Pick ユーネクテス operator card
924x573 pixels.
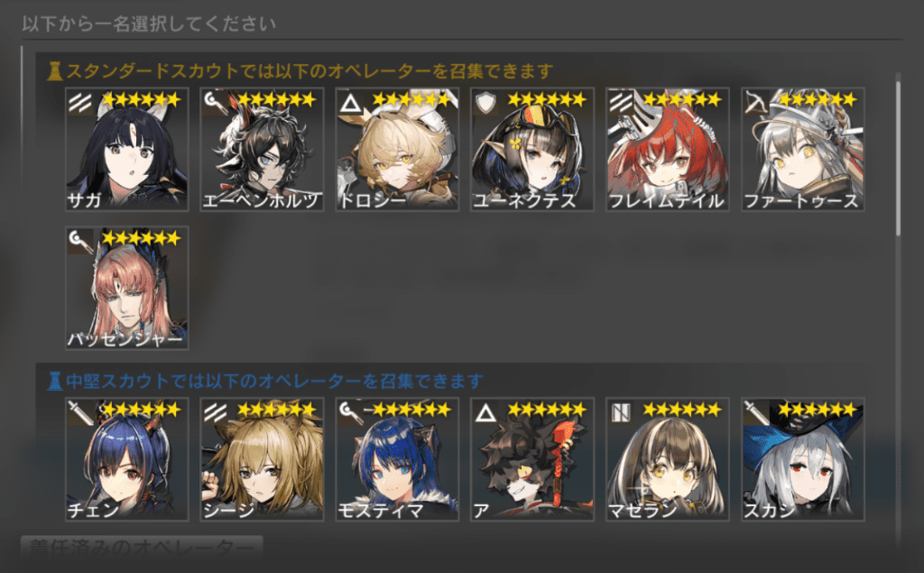[532, 149]
